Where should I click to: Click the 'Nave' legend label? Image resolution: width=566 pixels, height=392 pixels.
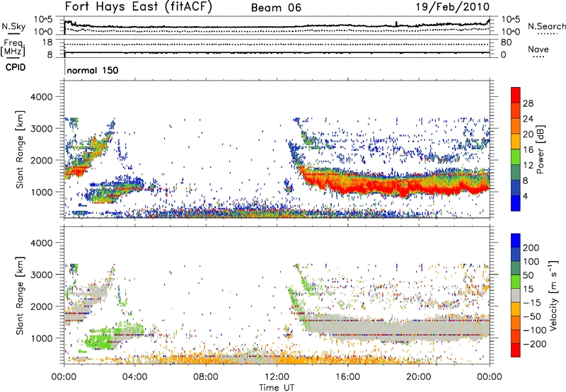pos(538,49)
